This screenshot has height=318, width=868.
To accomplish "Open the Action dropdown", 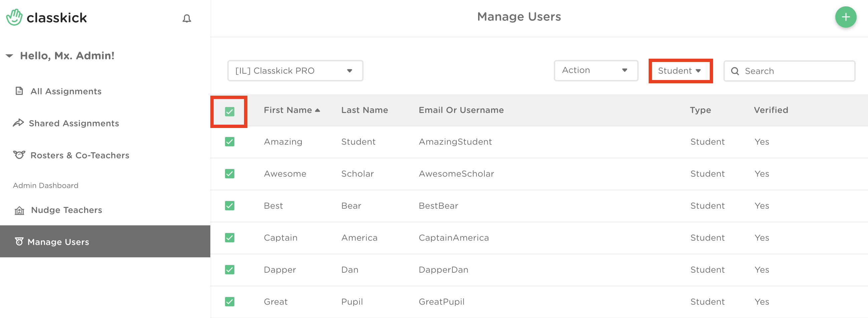I will coord(595,70).
